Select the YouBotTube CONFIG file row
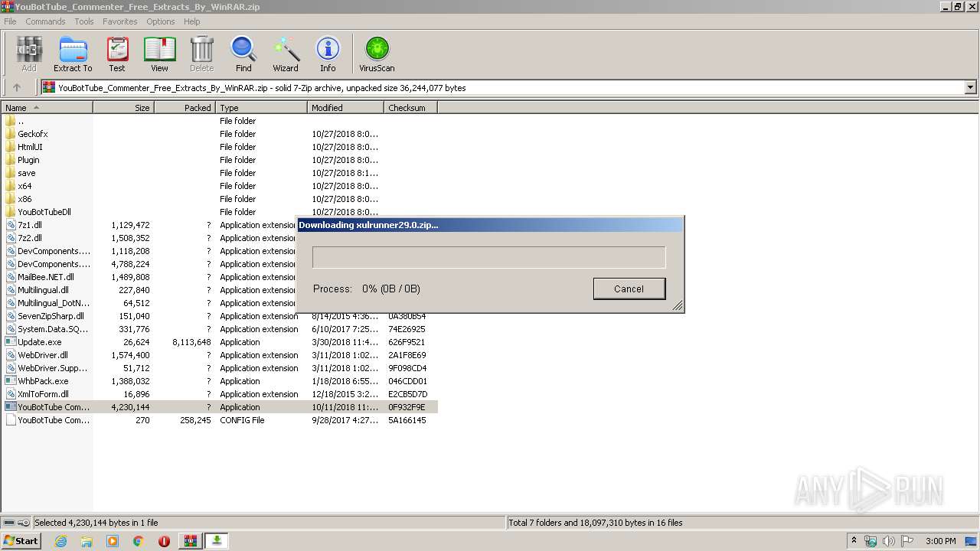 220,420
